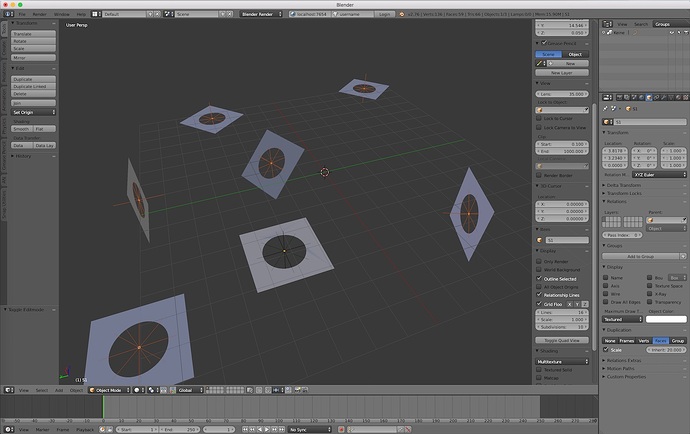Open screen layout browse icon
Viewport: 690px width, 434px height.
97,14
